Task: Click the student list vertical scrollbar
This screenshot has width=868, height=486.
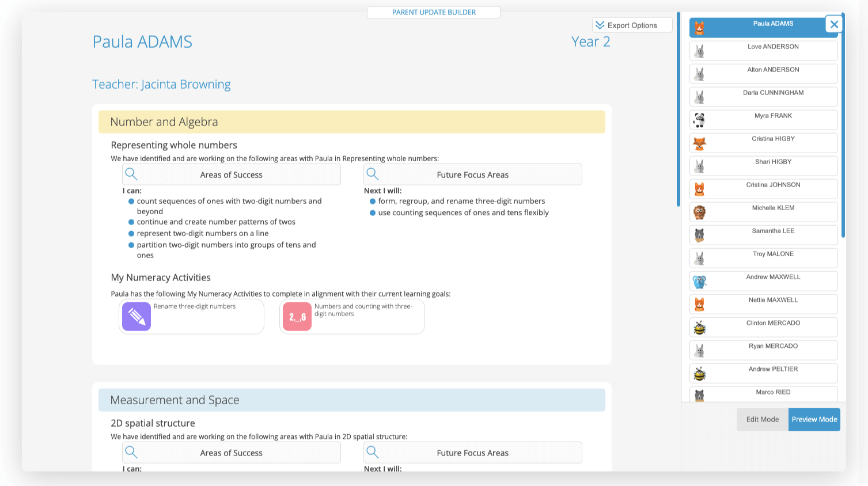Action: coord(843,127)
